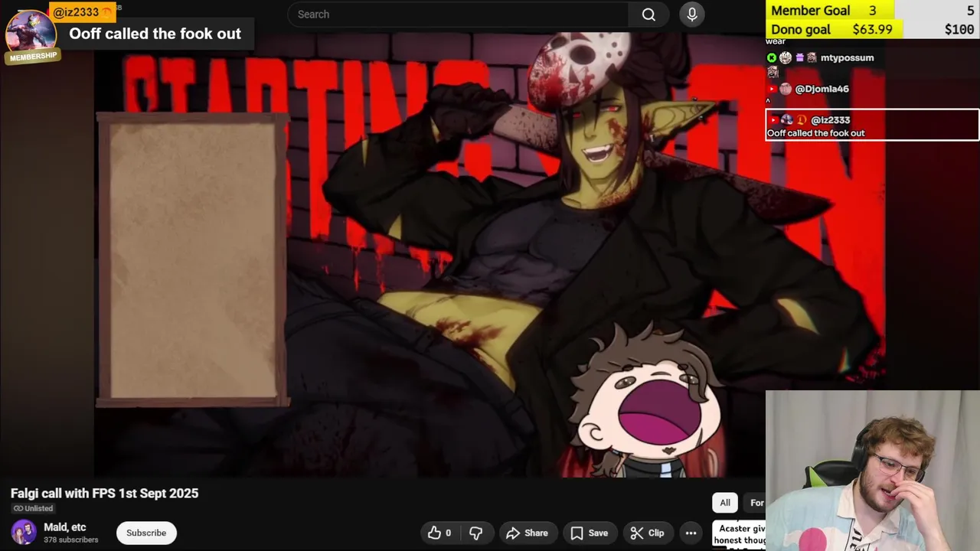980x551 pixels.
Task: Save the video to a playlist
Action: [589, 533]
